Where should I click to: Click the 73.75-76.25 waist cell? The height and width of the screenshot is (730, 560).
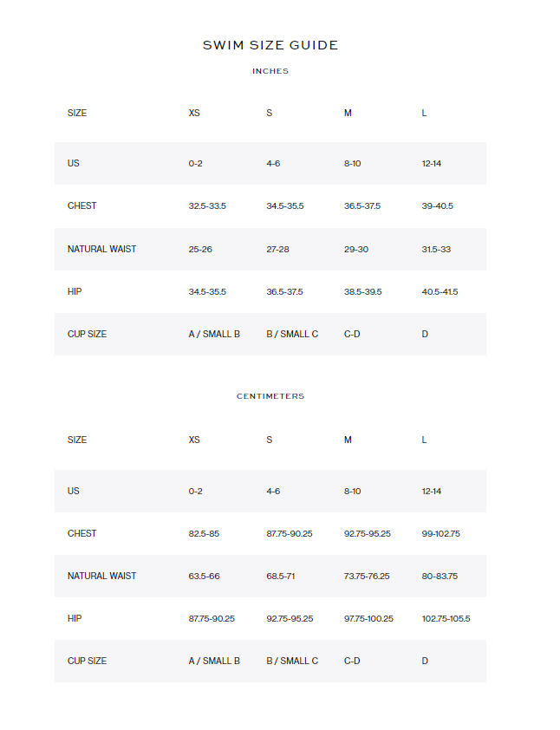pos(367,576)
